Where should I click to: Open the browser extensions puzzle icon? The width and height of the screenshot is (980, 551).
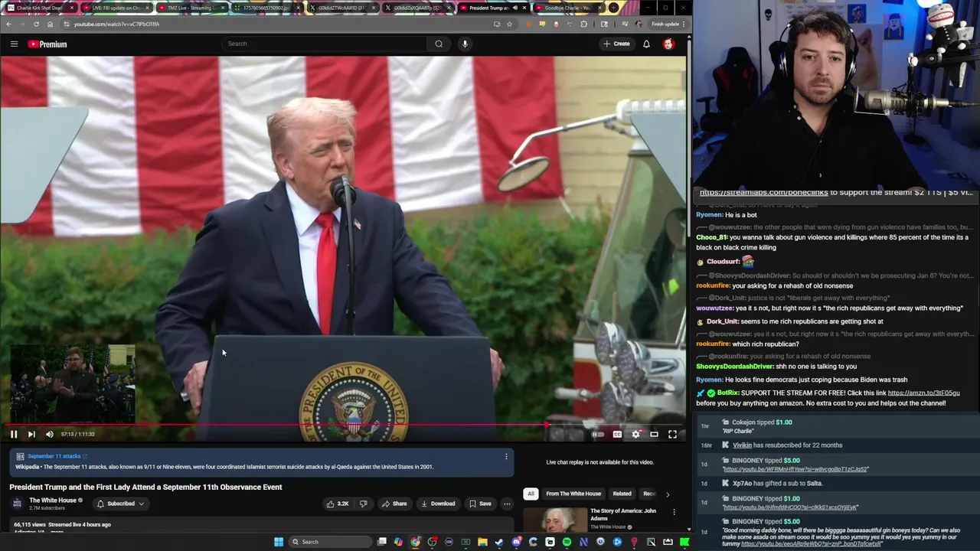584,24
